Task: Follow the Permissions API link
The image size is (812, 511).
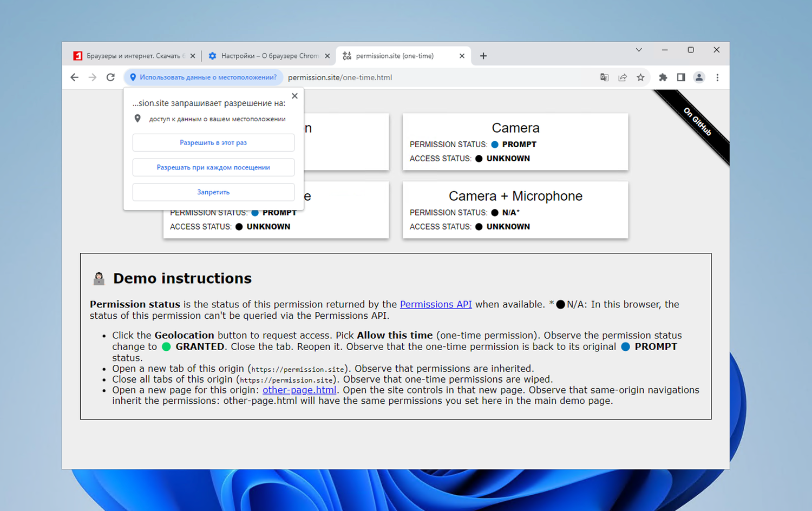Action: click(436, 304)
